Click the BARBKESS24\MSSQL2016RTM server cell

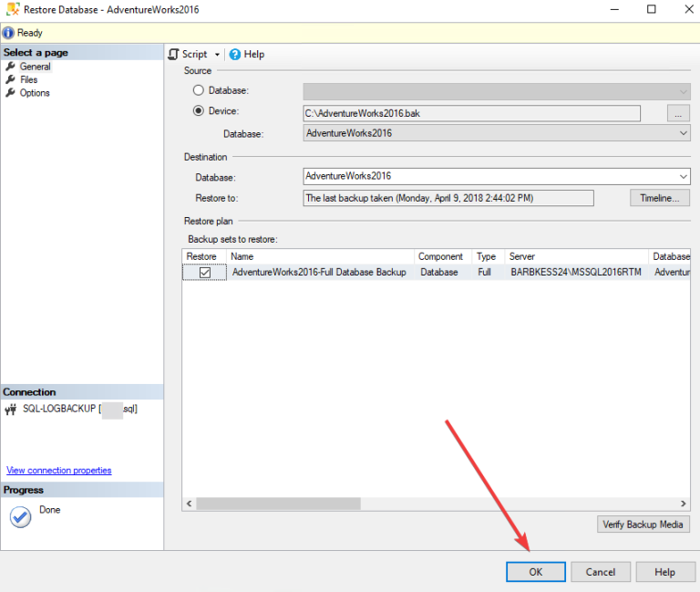[x=576, y=272]
